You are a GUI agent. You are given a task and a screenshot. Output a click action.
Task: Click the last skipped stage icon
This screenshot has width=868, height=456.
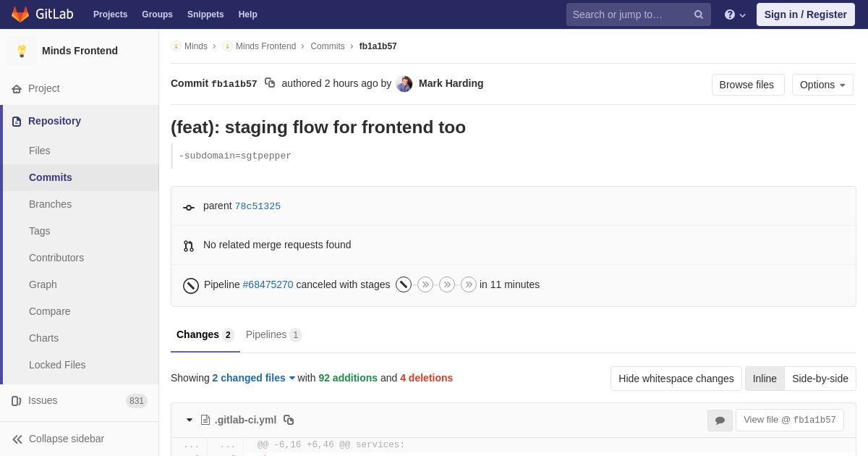469,284
